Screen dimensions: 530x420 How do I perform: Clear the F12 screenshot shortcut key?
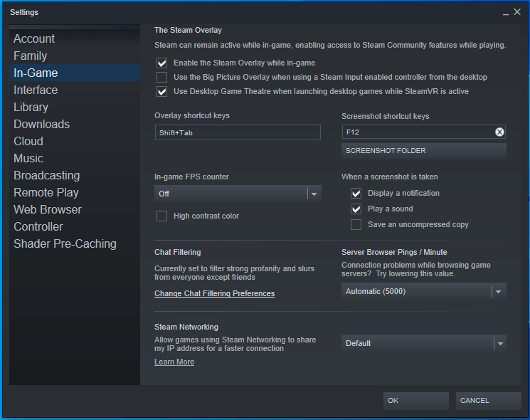[499, 132]
